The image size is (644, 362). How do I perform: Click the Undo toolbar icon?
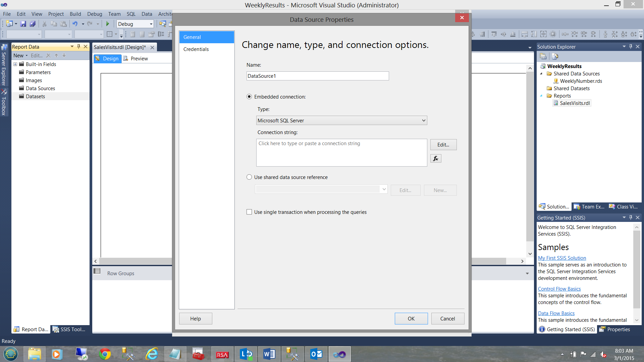coord(75,24)
